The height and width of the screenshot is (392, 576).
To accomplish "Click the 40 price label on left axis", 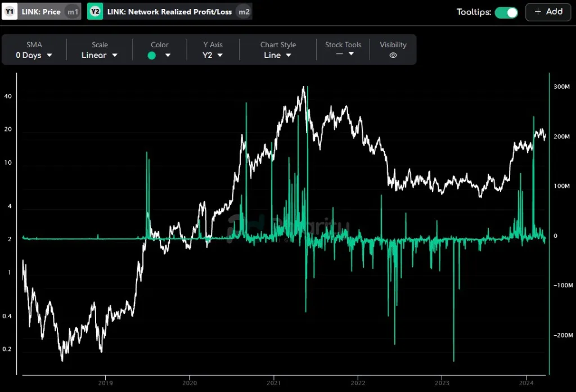I will click(8, 96).
